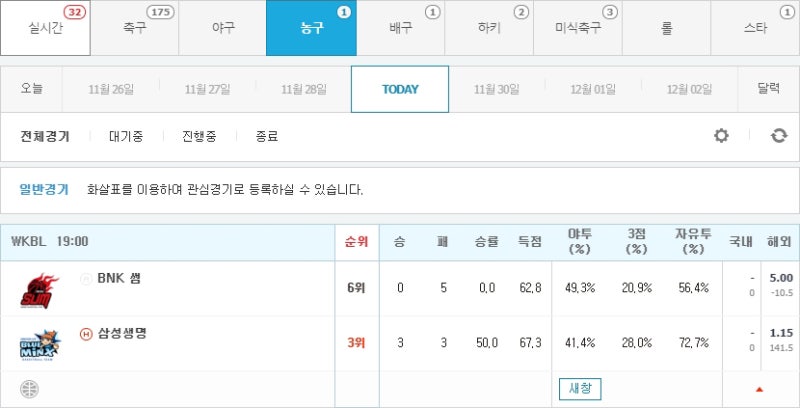Select the 배구 volleyball tab
800x408 pixels.
click(400, 28)
